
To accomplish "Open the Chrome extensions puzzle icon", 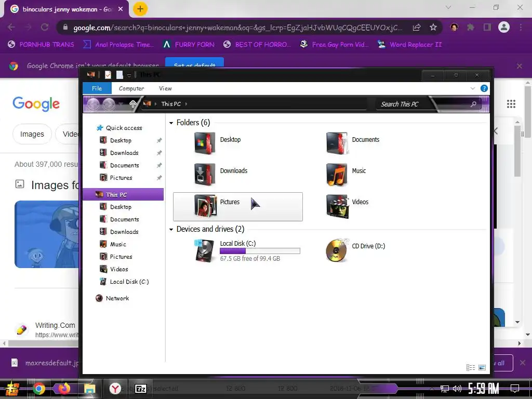I will pyautogui.click(x=471, y=27).
